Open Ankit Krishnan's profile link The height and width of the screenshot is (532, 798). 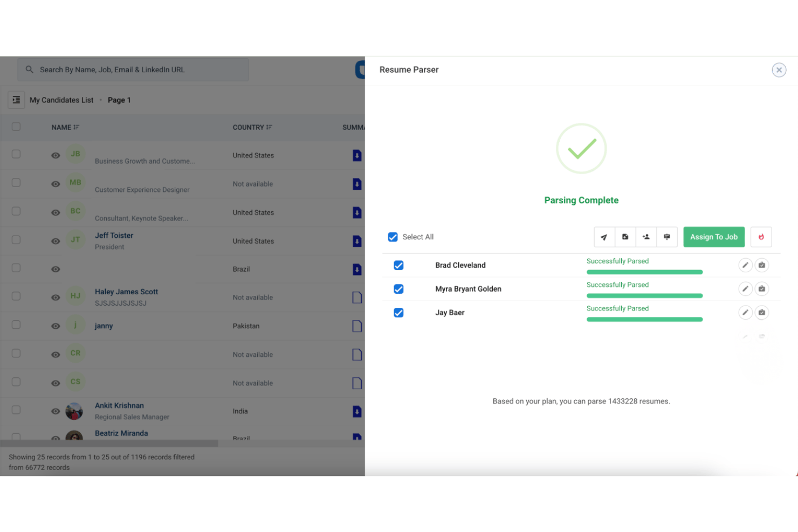[x=119, y=405]
